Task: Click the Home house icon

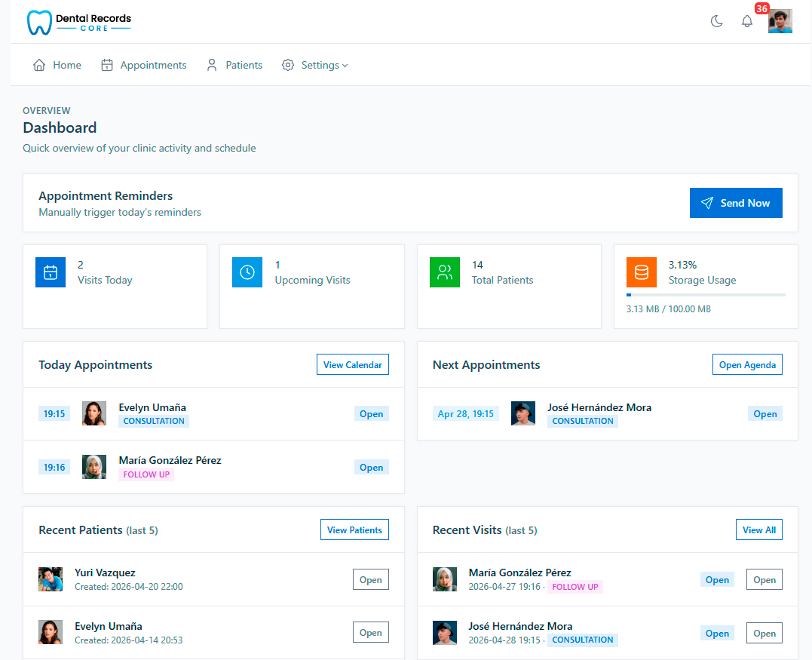Action: [x=39, y=65]
